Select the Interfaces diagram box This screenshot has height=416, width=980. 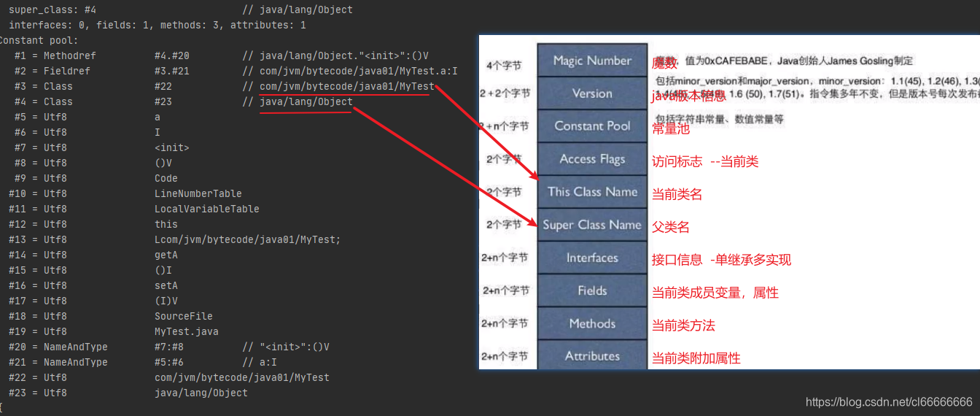[x=592, y=258]
